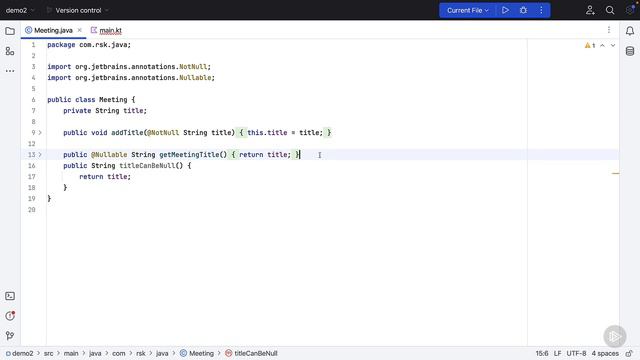Click the 'return title;' on line 17

click(105, 177)
